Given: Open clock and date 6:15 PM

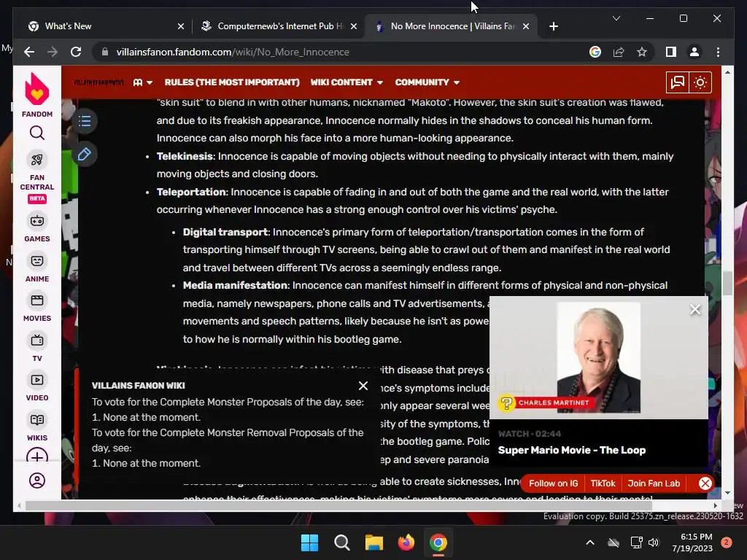Looking at the screenshot, I should pyautogui.click(x=692, y=542).
